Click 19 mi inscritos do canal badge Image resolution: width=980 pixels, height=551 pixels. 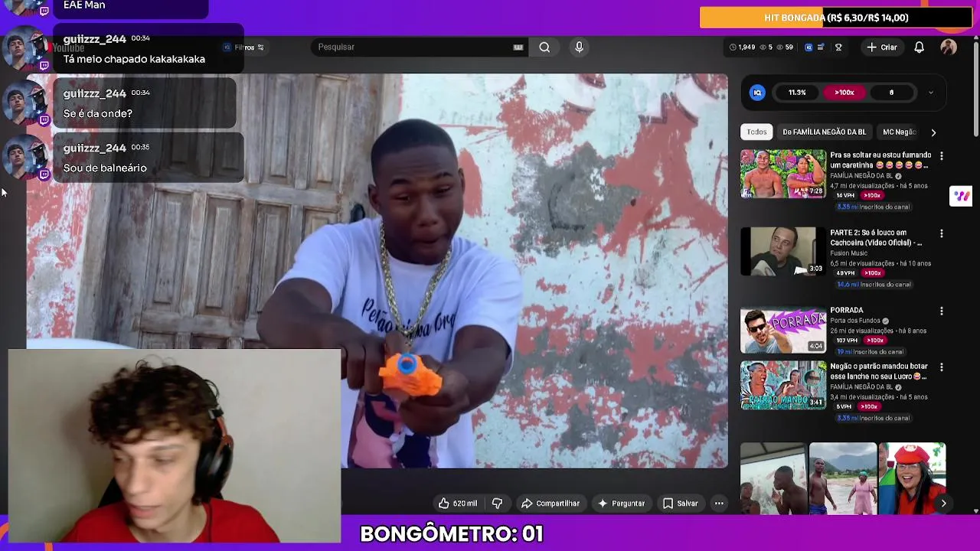point(870,352)
